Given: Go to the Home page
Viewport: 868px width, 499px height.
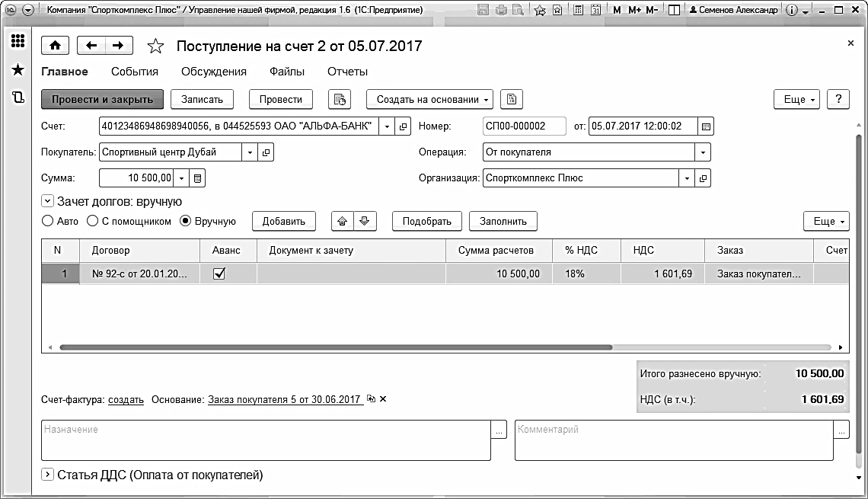Looking at the screenshot, I should pos(56,46).
